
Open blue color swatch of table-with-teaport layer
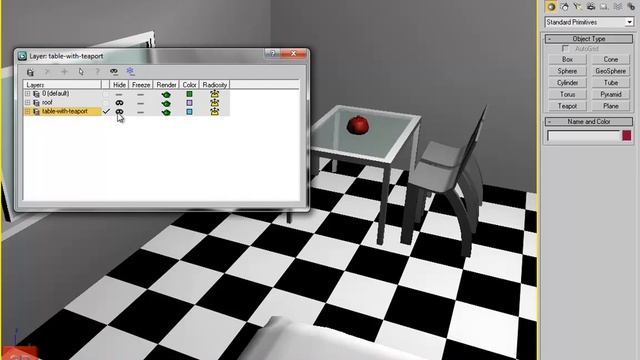tap(189, 111)
